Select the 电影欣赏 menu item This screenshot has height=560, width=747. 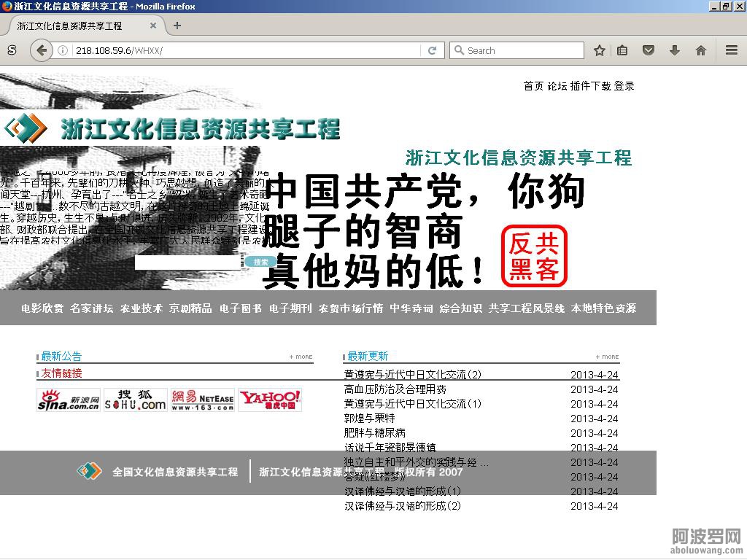pos(42,308)
